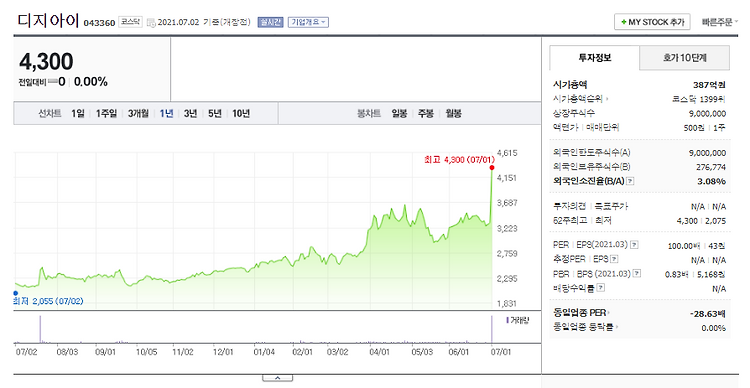Switch to the 호가 10단계 tab
Screen dimensions: 750x388
684,58
